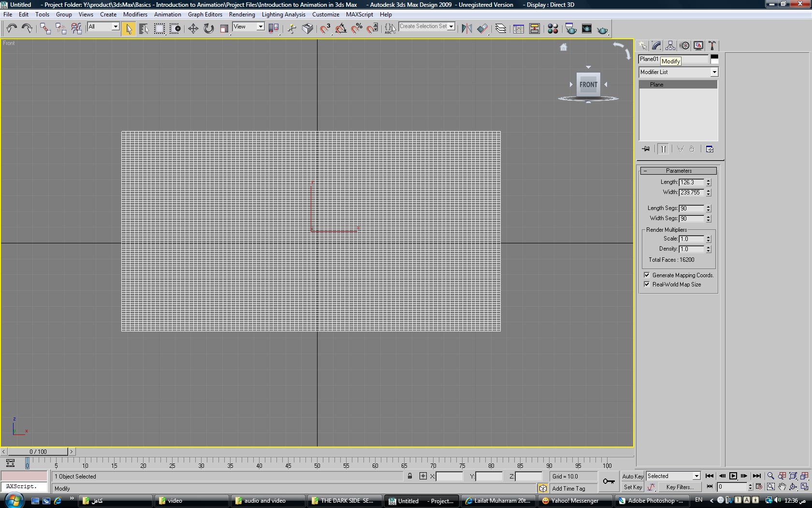Expand the Modifier List dropdown
812x508 pixels.
pyautogui.click(x=714, y=72)
